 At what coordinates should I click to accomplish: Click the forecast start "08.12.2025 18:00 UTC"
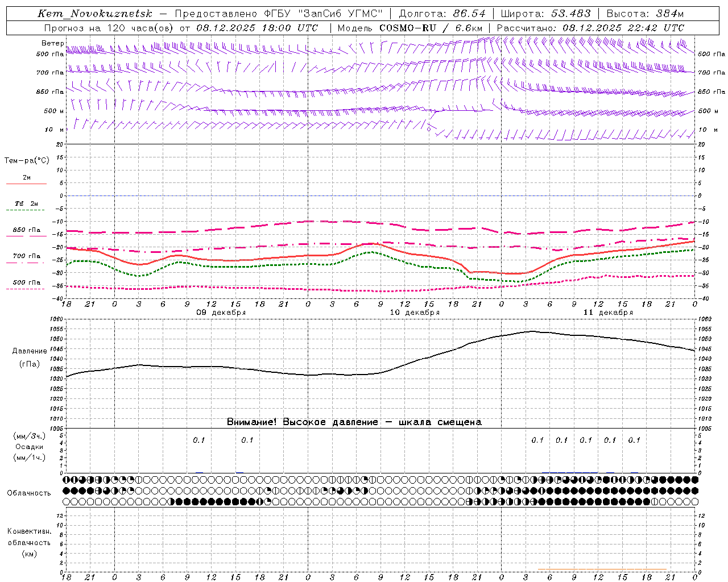click(x=257, y=28)
